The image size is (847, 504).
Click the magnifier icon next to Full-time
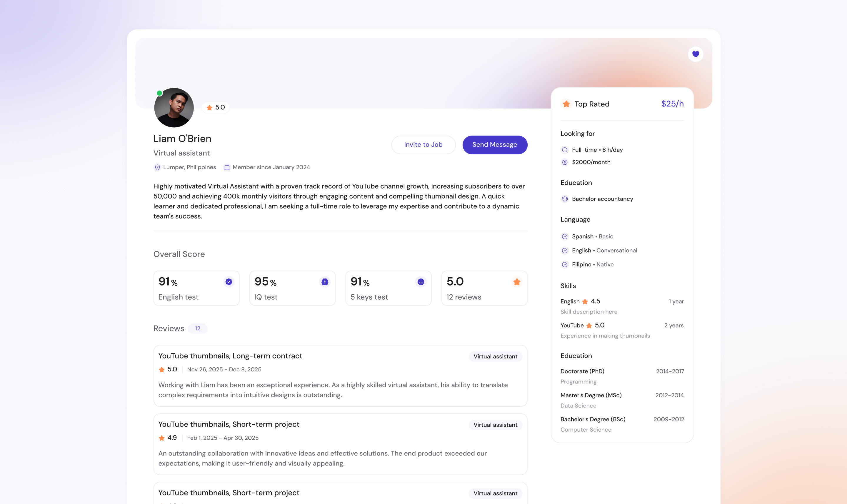(x=564, y=149)
